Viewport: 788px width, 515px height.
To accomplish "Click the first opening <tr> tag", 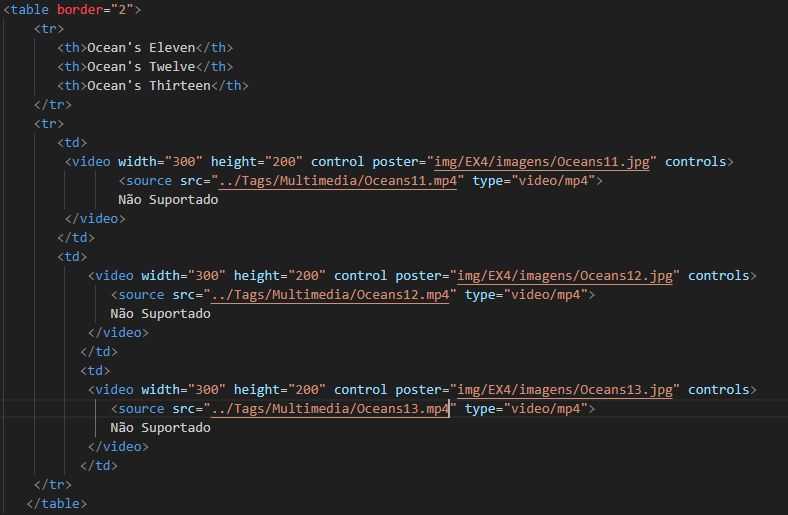I will (x=48, y=28).
